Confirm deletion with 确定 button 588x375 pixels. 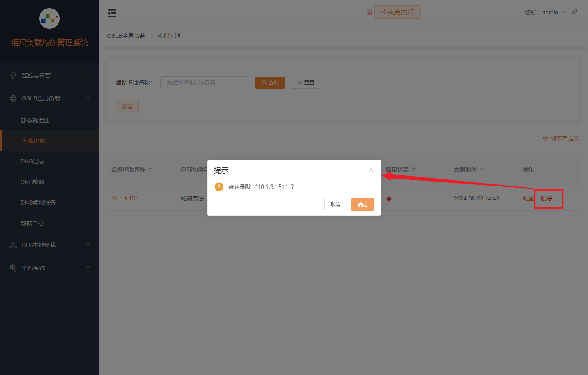tap(363, 205)
